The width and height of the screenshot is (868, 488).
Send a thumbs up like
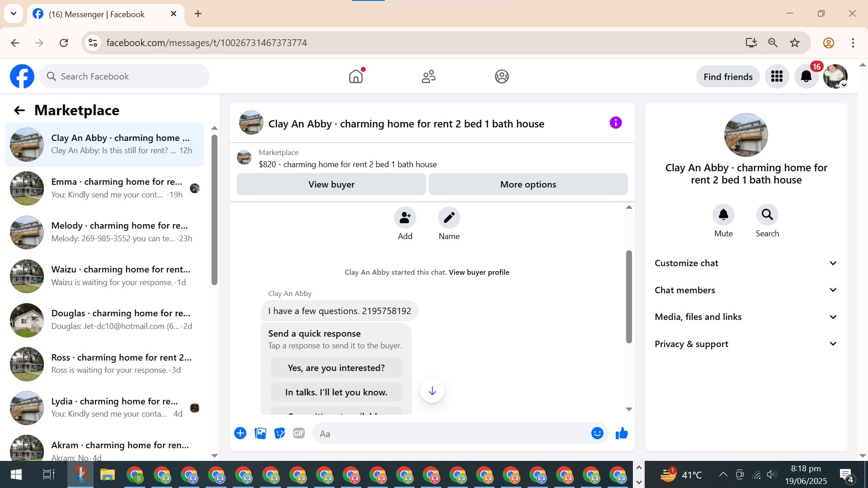click(622, 433)
